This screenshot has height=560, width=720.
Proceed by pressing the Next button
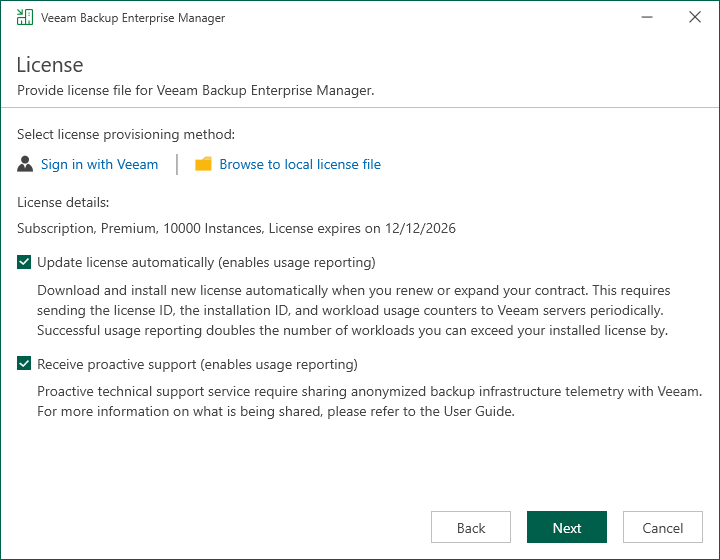[x=566, y=528]
